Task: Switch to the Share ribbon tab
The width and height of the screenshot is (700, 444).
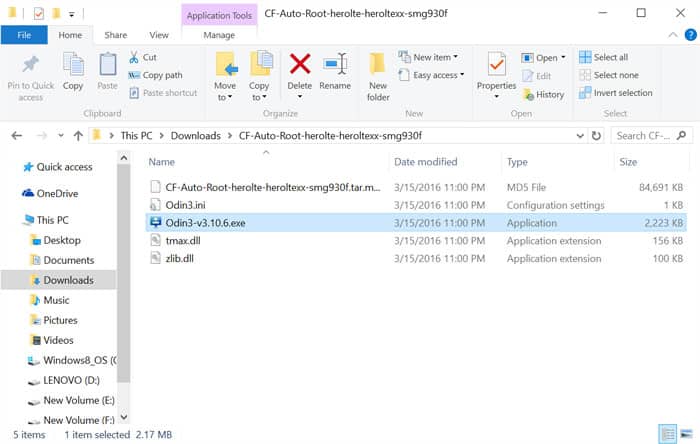Action: pyautogui.click(x=116, y=35)
